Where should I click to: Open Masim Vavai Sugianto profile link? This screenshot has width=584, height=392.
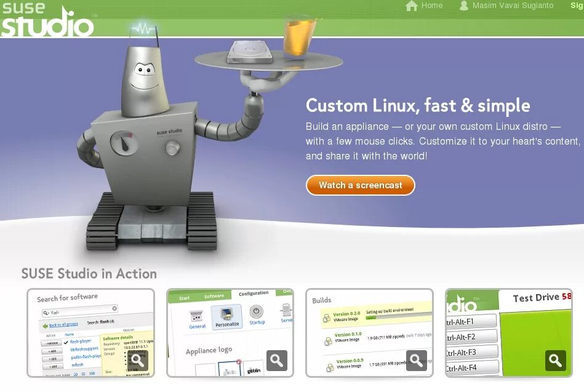point(513,6)
